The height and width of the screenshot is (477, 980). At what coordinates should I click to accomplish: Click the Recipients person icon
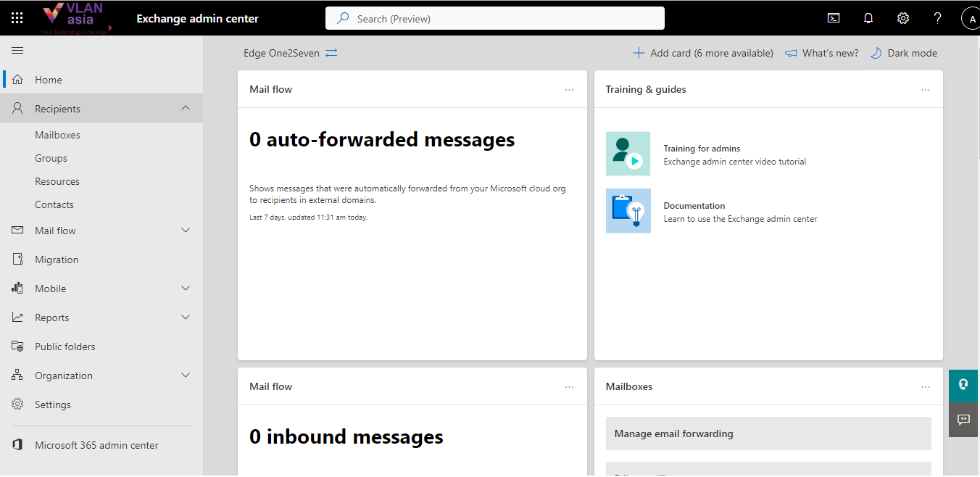(x=17, y=109)
